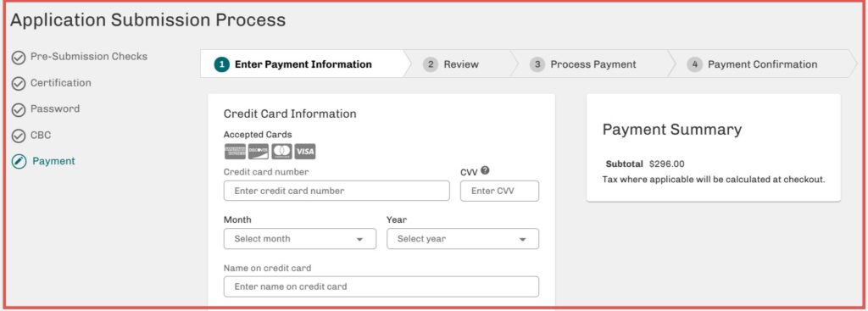Click the Certification checkmark icon
Image resolution: width=868 pixels, height=311 pixels.
coord(19,84)
